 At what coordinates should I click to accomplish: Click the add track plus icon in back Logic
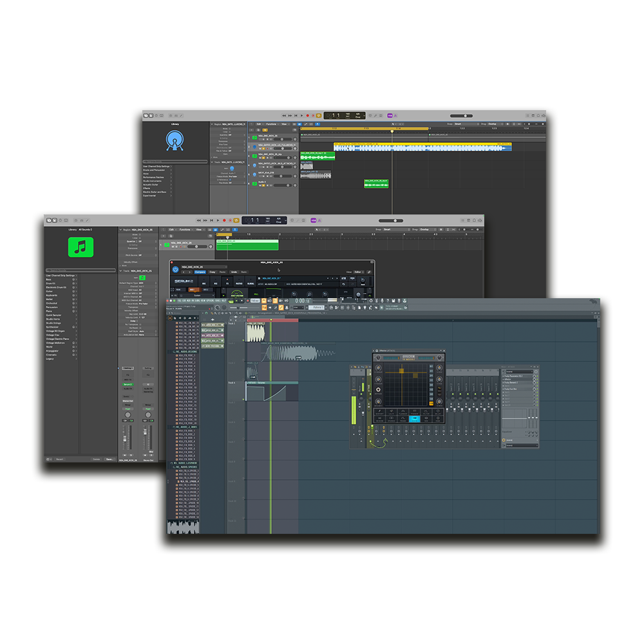pos(252,130)
